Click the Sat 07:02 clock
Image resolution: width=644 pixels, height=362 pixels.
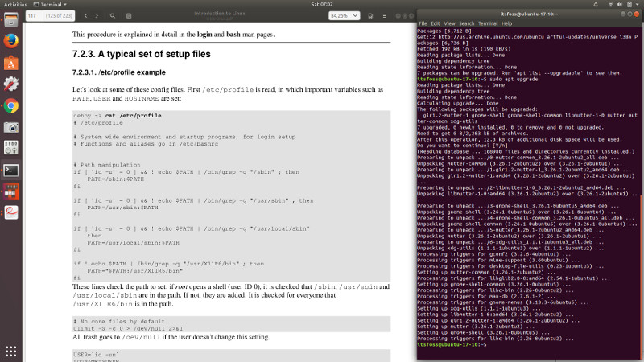[322, 4]
